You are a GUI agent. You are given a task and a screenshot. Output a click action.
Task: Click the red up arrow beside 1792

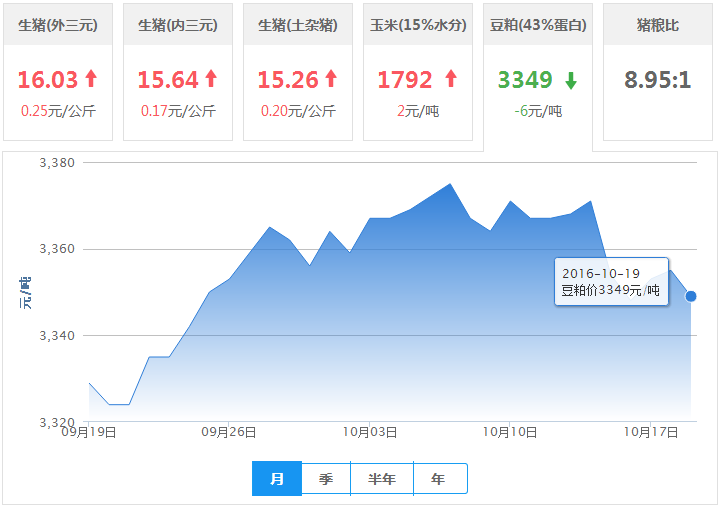pyautogui.click(x=451, y=78)
